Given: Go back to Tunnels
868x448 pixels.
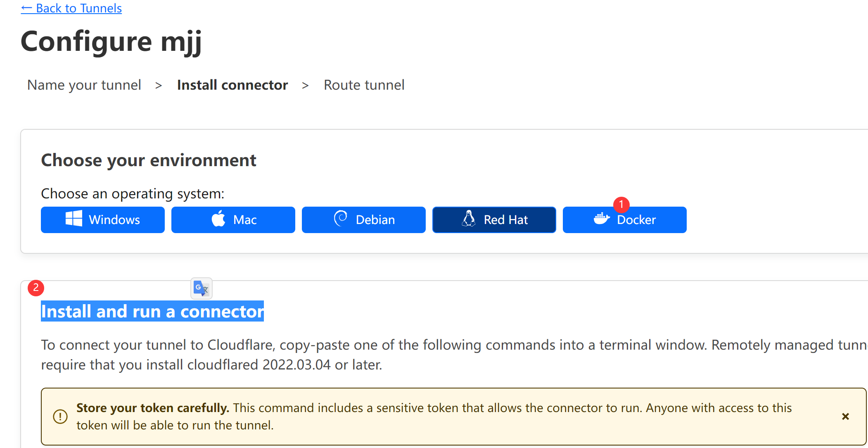Looking at the screenshot, I should [x=71, y=8].
